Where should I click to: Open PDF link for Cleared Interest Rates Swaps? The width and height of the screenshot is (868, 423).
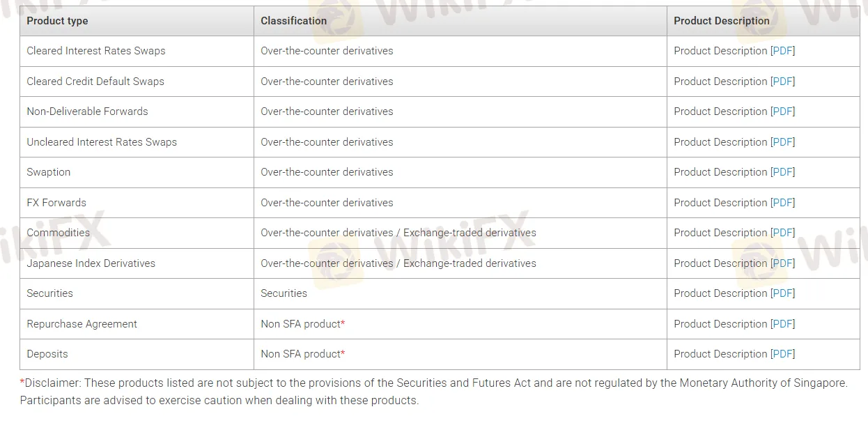pyautogui.click(x=782, y=51)
